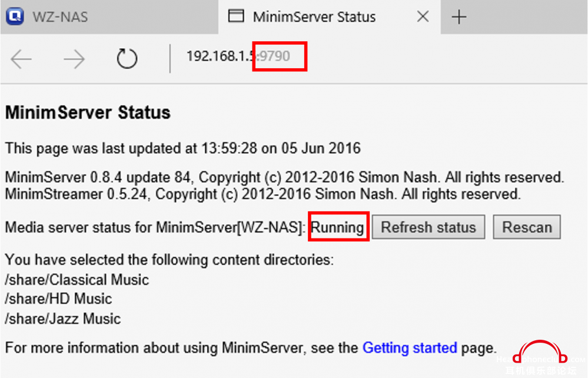588x378 pixels.
Task: Click the address bar showing 192.168.1.5:9790
Action: 238,57
